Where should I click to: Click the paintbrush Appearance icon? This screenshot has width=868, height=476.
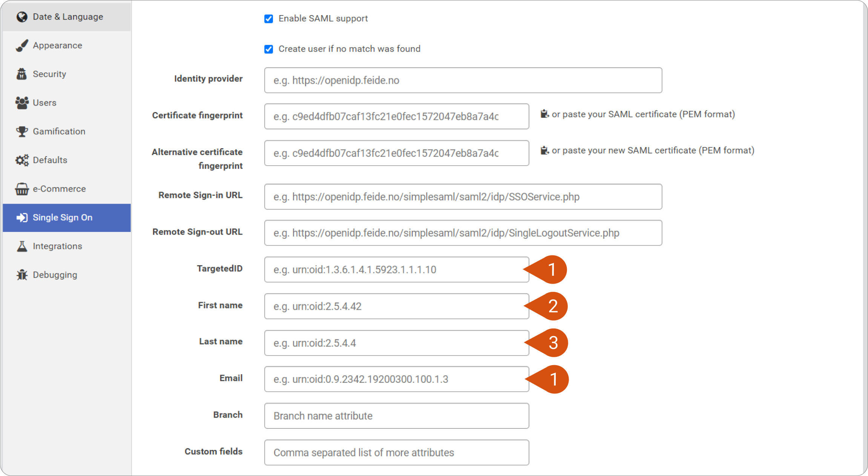coord(22,46)
